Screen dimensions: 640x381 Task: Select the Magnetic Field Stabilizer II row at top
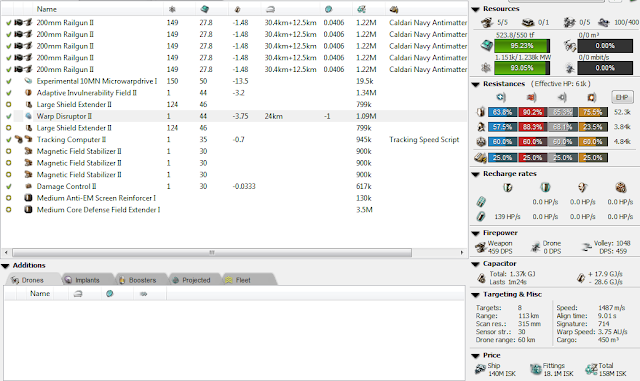click(x=233, y=152)
